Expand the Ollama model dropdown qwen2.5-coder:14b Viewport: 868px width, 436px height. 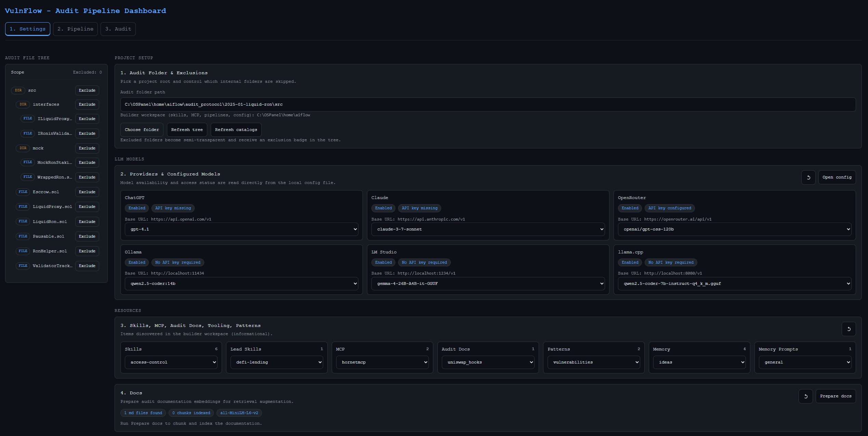click(241, 284)
